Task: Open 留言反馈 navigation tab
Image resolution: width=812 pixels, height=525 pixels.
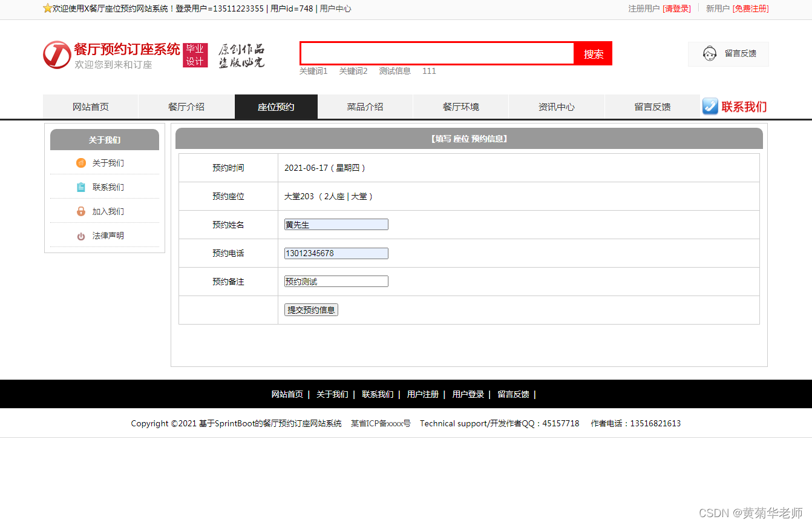Action: pyautogui.click(x=652, y=107)
